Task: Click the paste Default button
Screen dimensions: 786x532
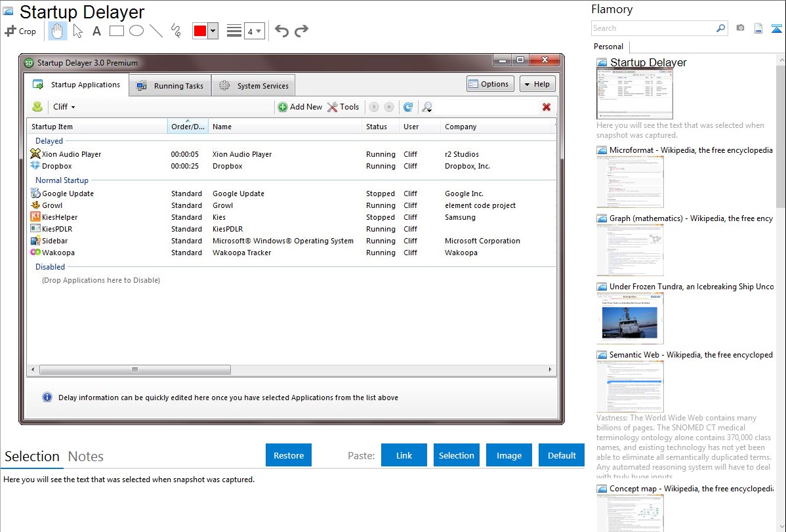Action: point(562,455)
